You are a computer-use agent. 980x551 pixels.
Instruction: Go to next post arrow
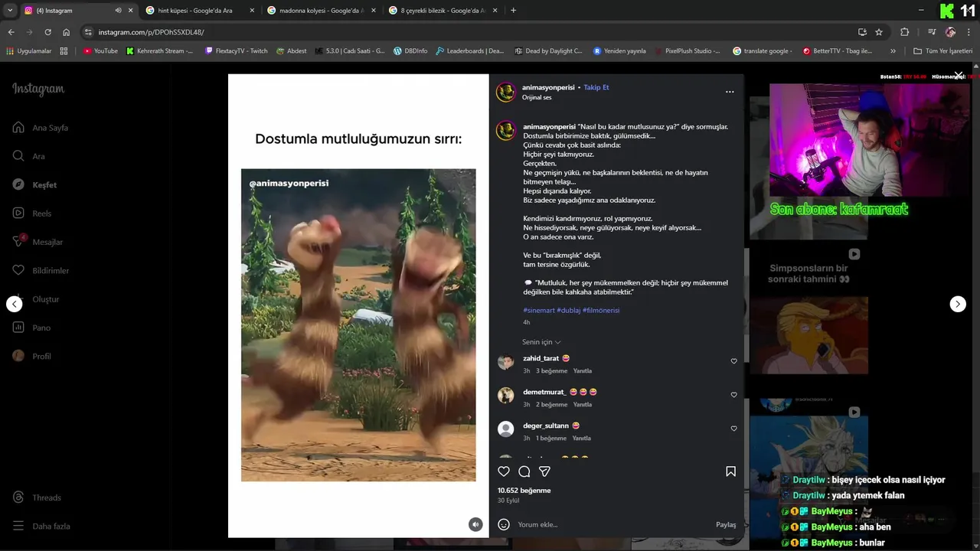958,304
